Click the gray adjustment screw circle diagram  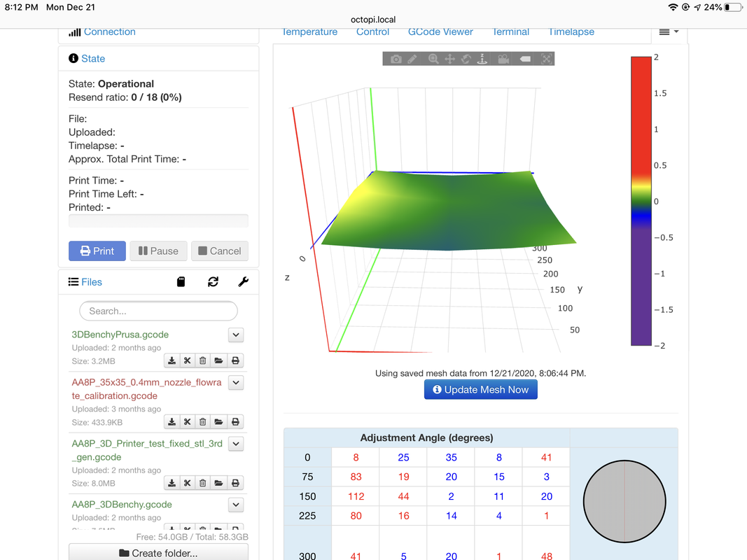tap(624, 501)
